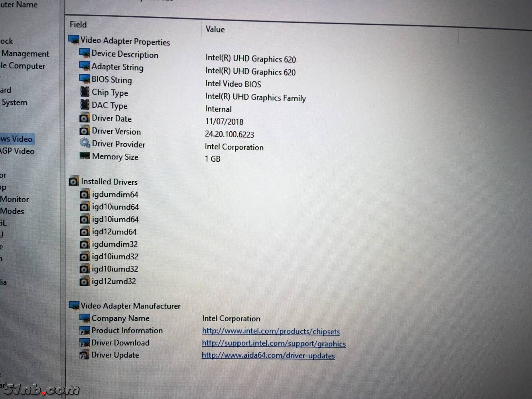Click the igdumdim64 driver icon
The image size is (532, 399).
(x=84, y=194)
